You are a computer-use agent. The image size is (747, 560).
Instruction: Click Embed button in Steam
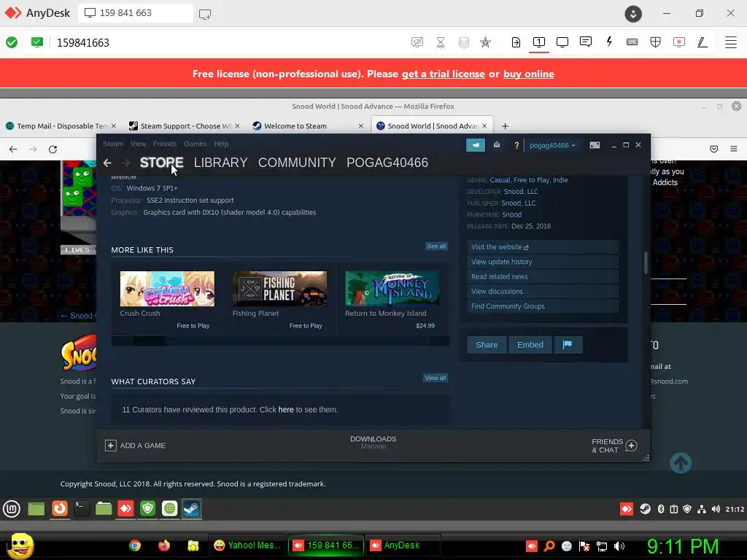[x=530, y=345]
